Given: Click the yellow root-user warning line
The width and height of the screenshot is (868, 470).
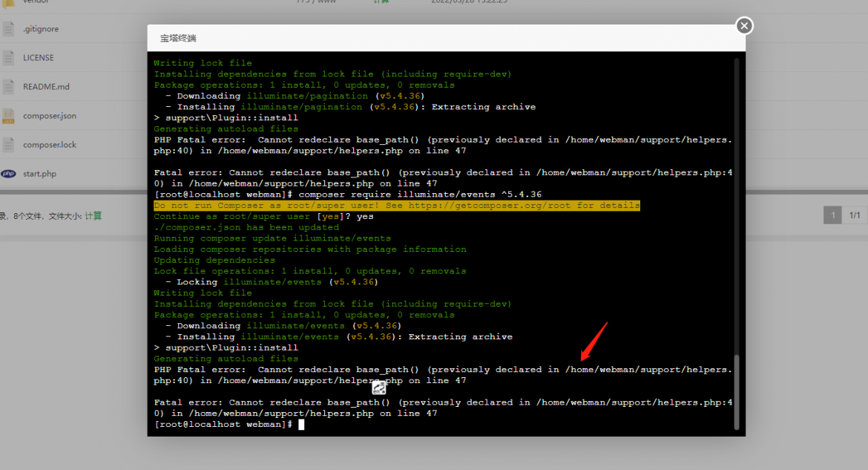Looking at the screenshot, I should pyautogui.click(x=396, y=206).
